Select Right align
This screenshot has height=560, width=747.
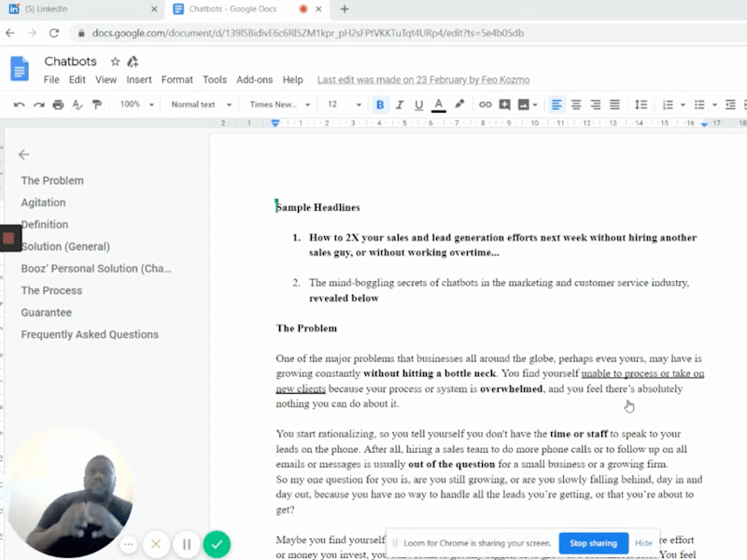(596, 105)
